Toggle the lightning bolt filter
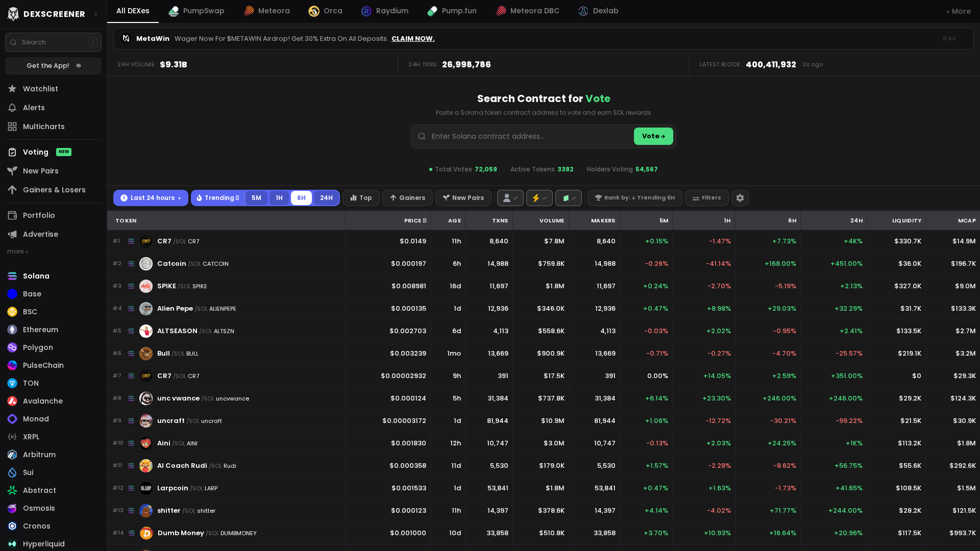980x551 pixels. (x=540, y=198)
